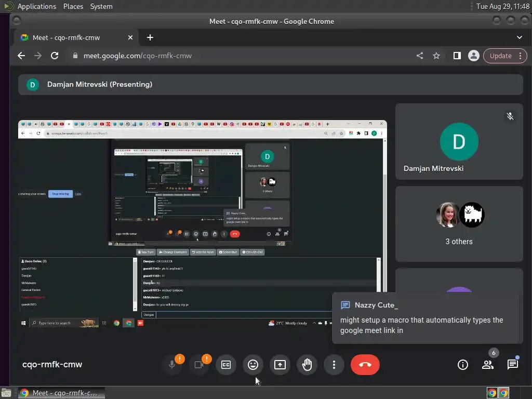
Task: Go back with browser back arrow
Action: coord(21,56)
